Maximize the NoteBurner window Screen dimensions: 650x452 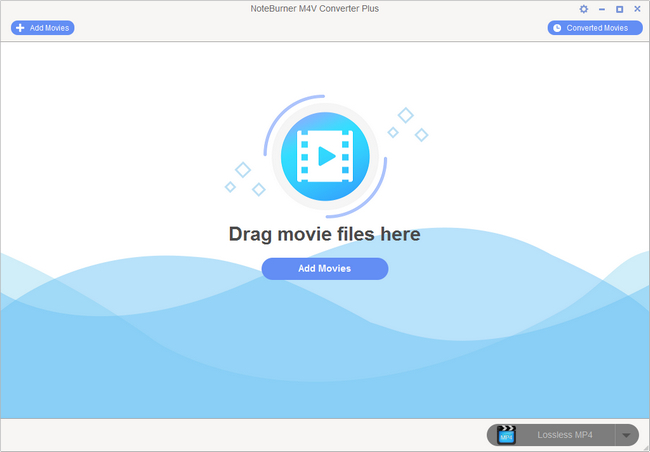pyautogui.click(x=619, y=9)
